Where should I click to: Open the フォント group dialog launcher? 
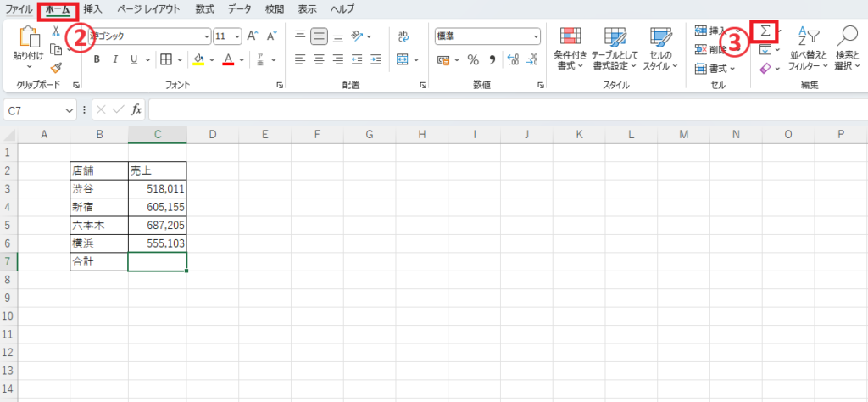pyautogui.click(x=280, y=86)
